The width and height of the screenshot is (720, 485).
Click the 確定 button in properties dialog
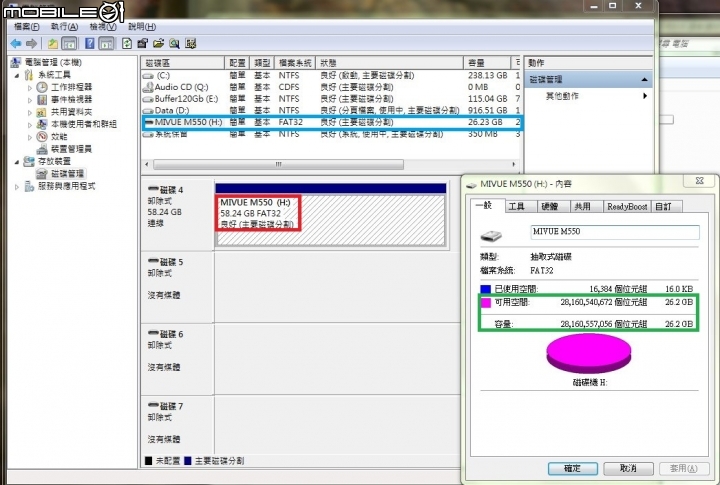point(572,468)
